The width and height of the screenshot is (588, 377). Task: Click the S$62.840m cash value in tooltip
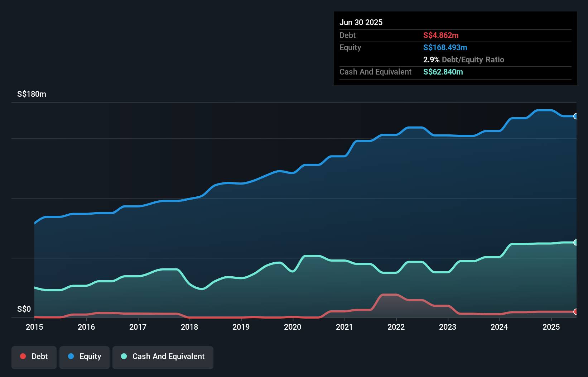(443, 72)
